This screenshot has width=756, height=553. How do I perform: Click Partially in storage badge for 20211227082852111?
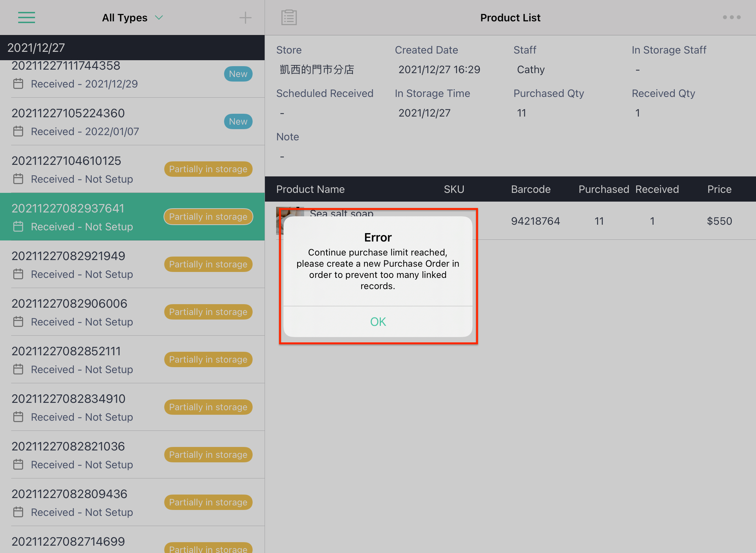click(208, 359)
